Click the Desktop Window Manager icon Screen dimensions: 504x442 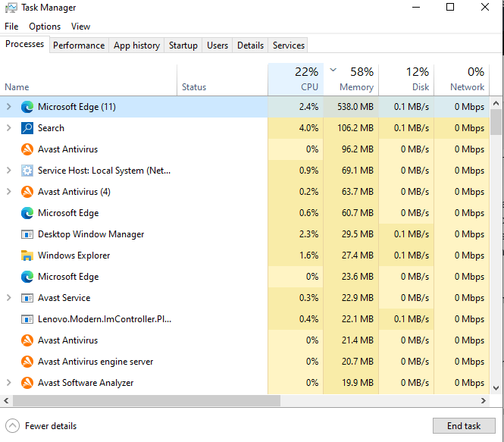tap(27, 234)
